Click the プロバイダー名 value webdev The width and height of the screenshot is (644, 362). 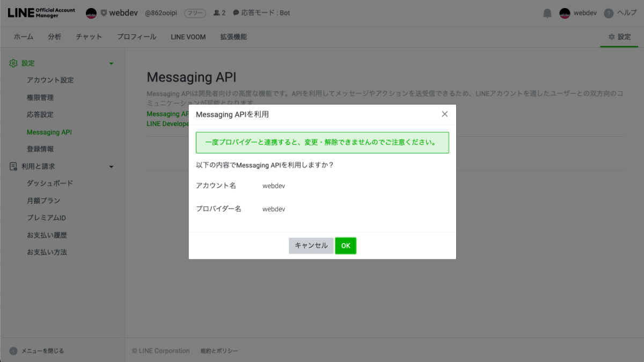tap(274, 209)
